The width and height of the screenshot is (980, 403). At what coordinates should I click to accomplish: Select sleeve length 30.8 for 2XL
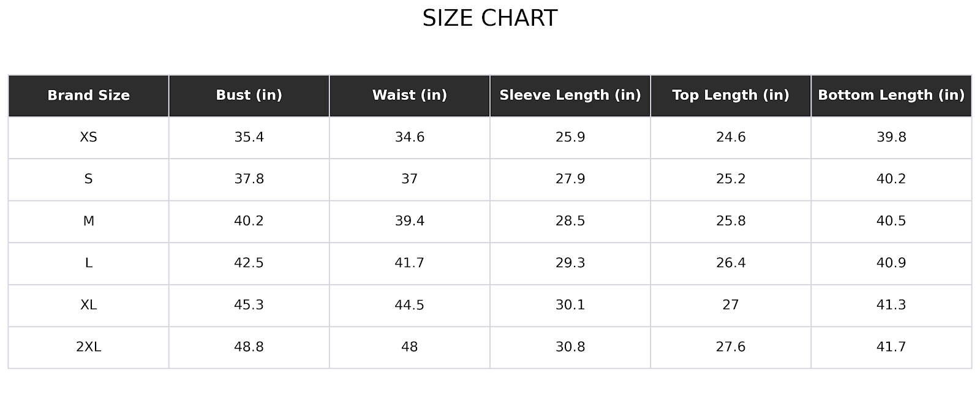(x=570, y=347)
